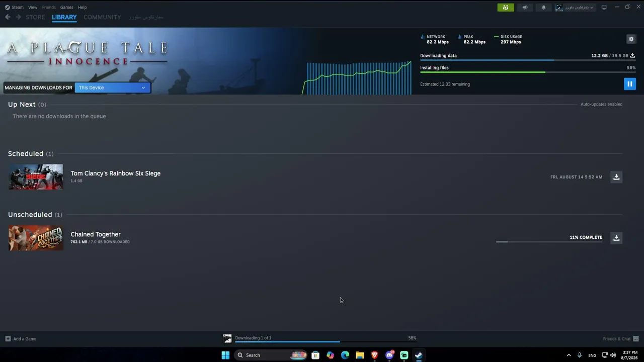The width and height of the screenshot is (644, 362).
Task: Click the ENG language indicator
Action: (x=592, y=355)
